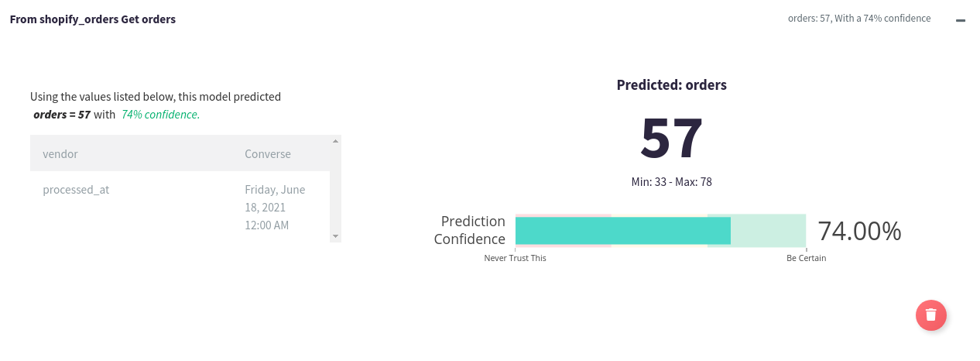Click the header summary 'orders: 57, With a 74% confidence'
The width and height of the screenshot is (980, 361).
pyautogui.click(x=858, y=19)
